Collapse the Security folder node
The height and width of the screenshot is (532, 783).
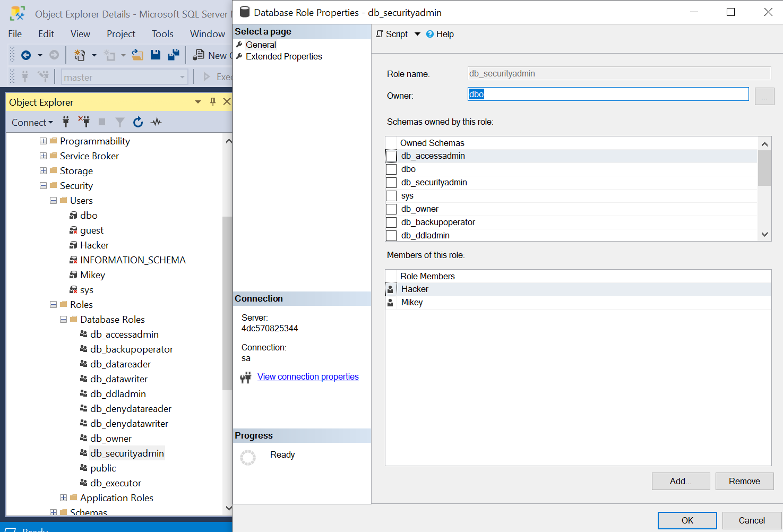pos(43,186)
